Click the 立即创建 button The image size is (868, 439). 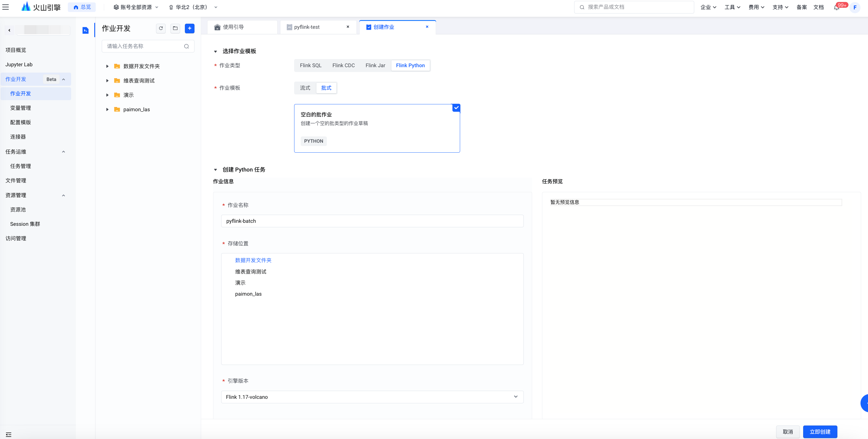tap(820, 432)
